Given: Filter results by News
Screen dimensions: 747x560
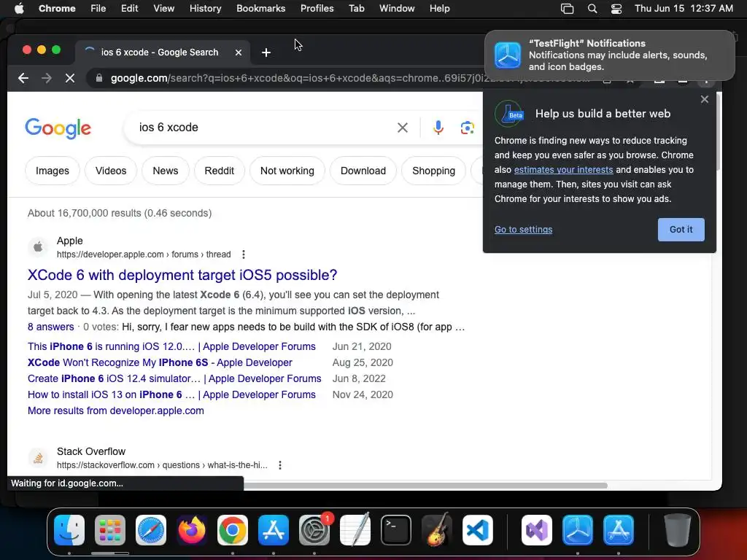Looking at the screenshot, I should [x=166, y=171].
